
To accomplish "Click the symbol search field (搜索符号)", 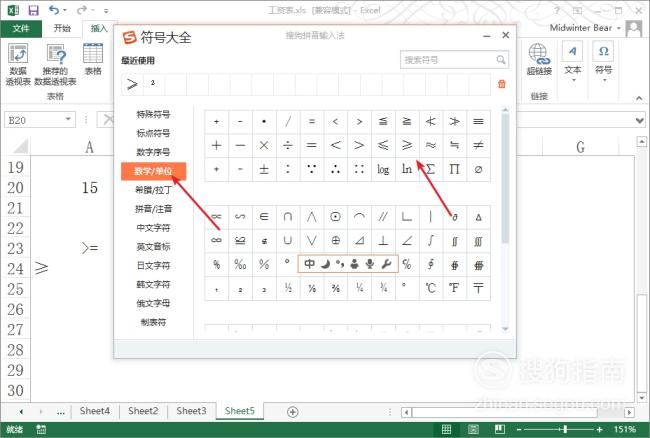I will pyautogui.click(x=454, y=60).
